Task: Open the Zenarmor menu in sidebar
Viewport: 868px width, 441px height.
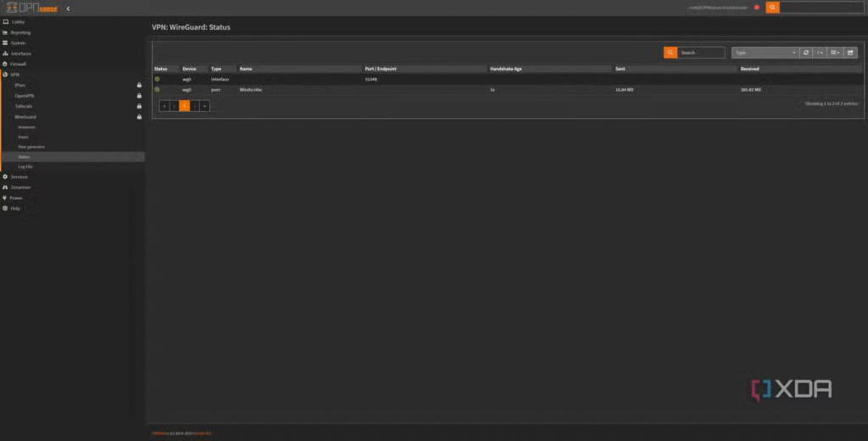Action: pos(20,187)
